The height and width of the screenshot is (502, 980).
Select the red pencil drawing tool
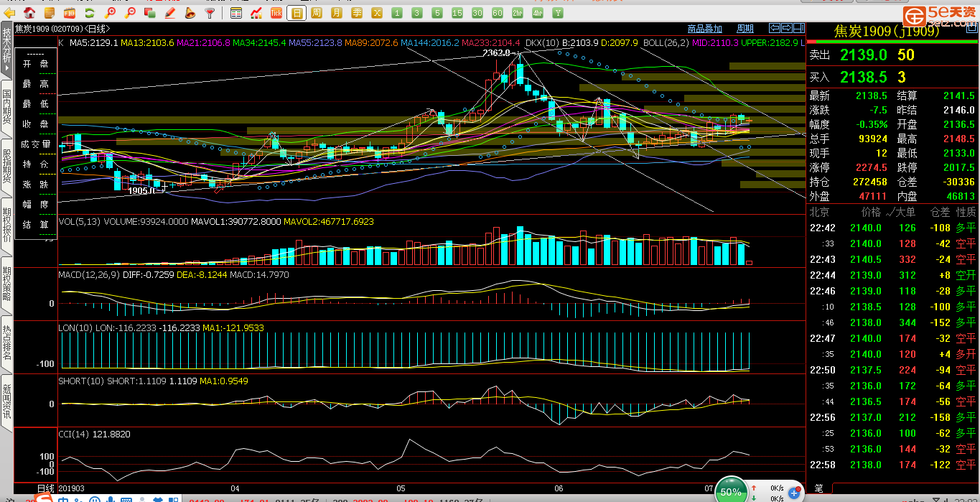pos(170,13)
